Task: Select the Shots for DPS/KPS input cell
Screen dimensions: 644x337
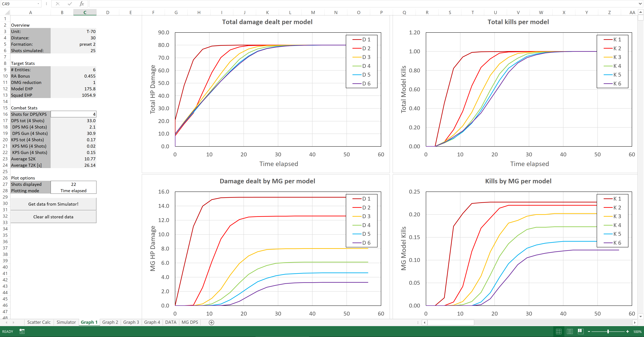Action: [73, 114]
